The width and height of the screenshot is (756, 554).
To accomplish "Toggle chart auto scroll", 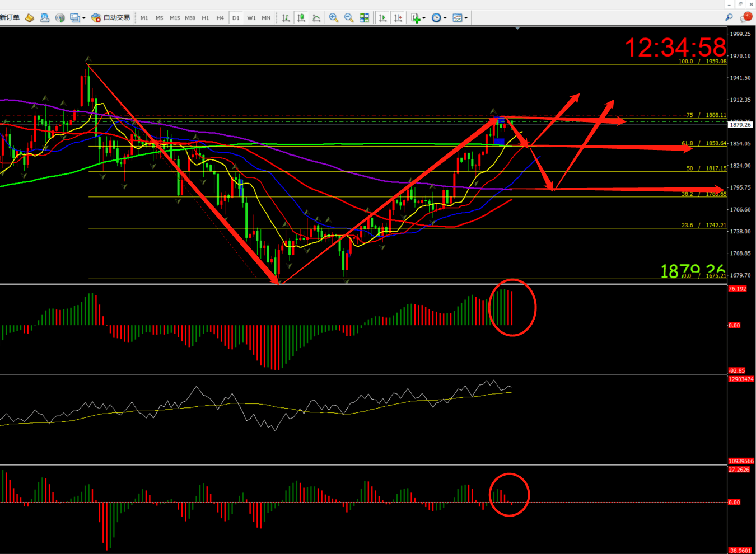I will click(x=382, y=18).
